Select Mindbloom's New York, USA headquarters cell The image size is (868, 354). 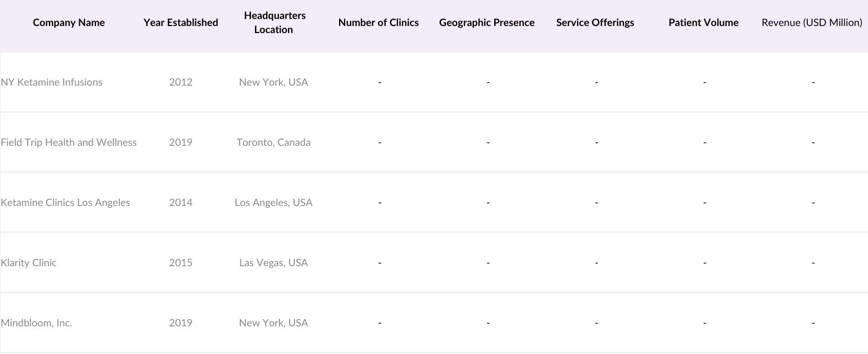(273, 323)
